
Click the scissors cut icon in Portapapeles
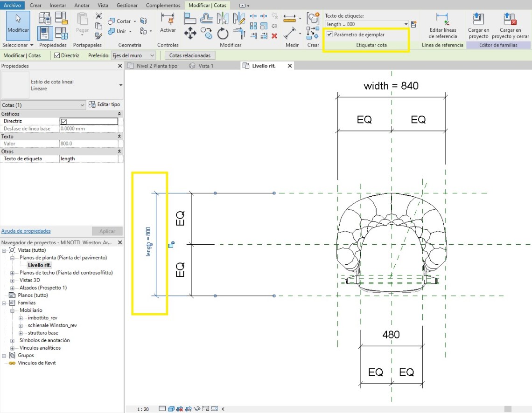click(x=98, y=16)
